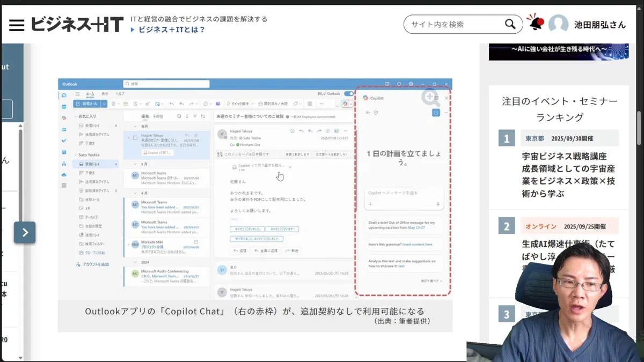Switch to the 優先 inbox tab
Screen dimensions: 644x362
click(x=145, y=116)
